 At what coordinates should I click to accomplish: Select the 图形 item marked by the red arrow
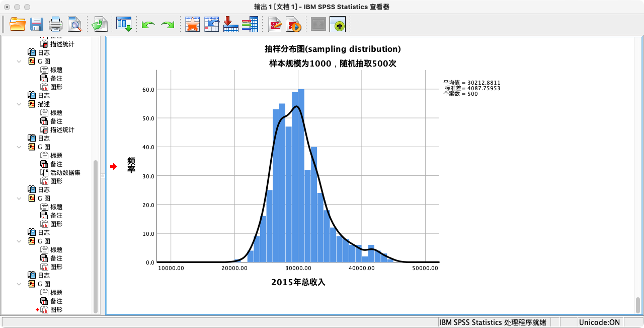pyautogui.click(x=56, y=310)
